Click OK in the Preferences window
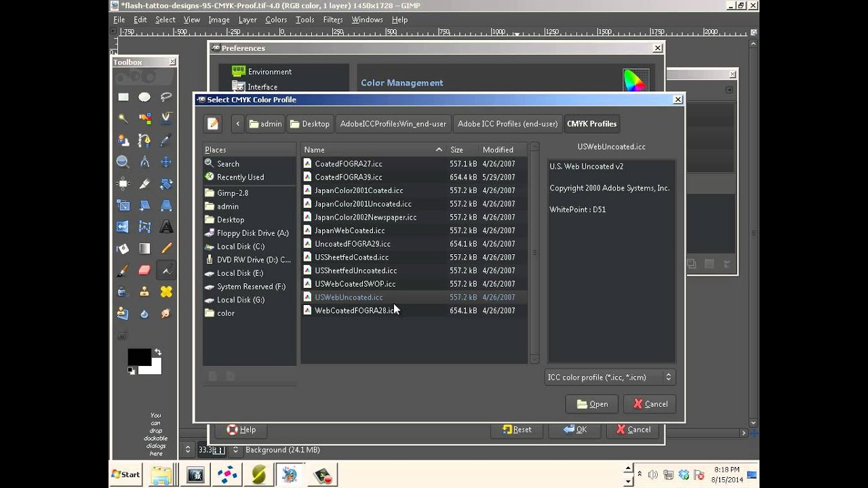The height and width of the screenshot is (488, 868). [575, 430]
